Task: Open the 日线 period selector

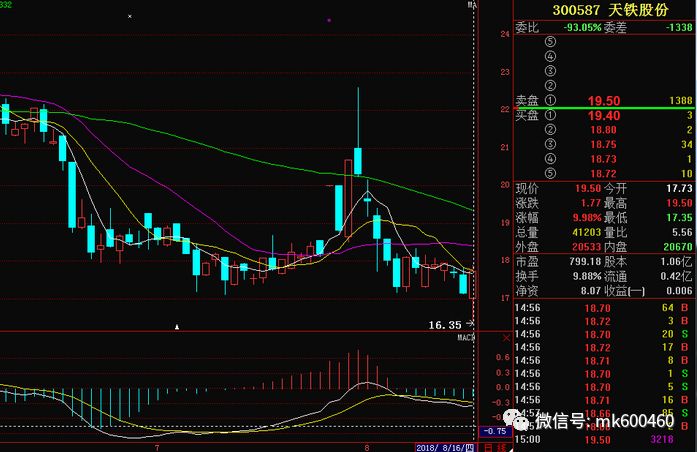Action: pyautogui.click(x=490, y=447)
